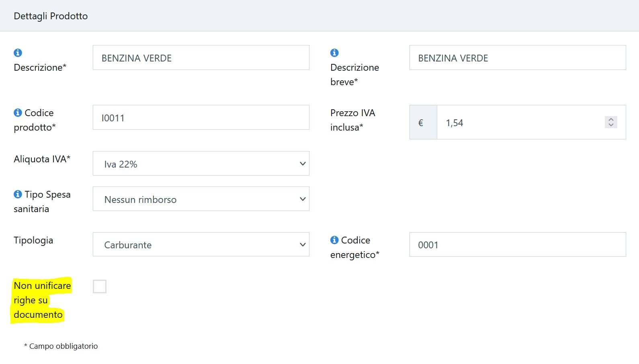Decrease price with the stepper down arrow

(x=611, y=125)
